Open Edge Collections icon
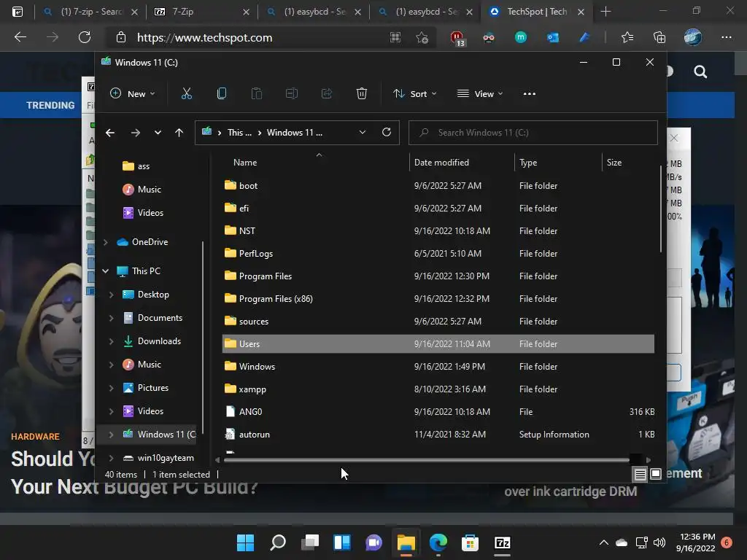This screenshot has height=560, width=747. point(659,38)
